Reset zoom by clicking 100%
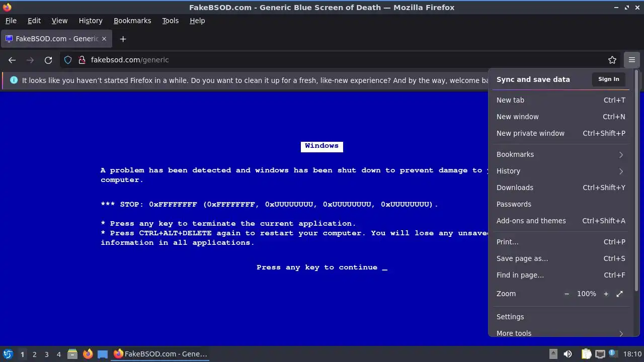The image size is (644, 362). tap(586, 294)
